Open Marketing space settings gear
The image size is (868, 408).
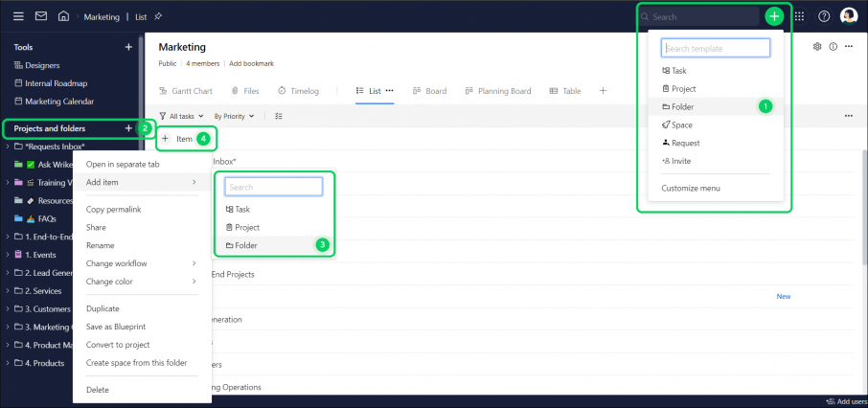[x=817, y=47]
